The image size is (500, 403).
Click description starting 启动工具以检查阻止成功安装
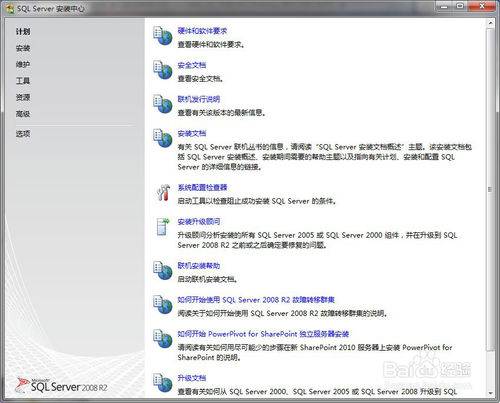click(257, 201)
